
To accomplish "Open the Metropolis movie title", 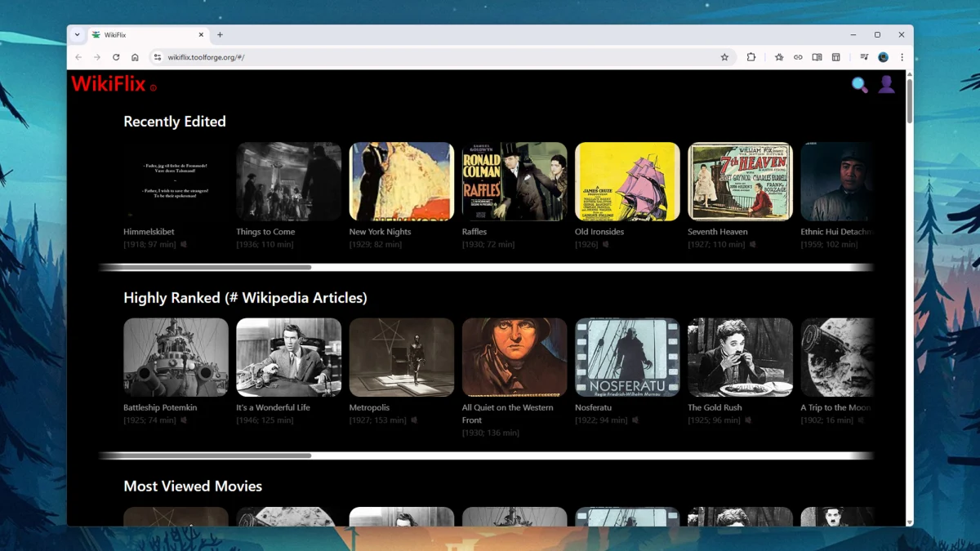I will [x=369, y=407].
